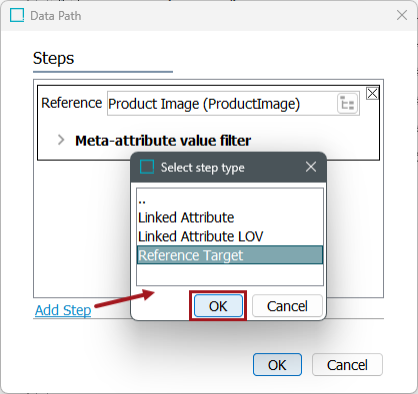
Task: Select Reference Target in the list
Action: 230,255
